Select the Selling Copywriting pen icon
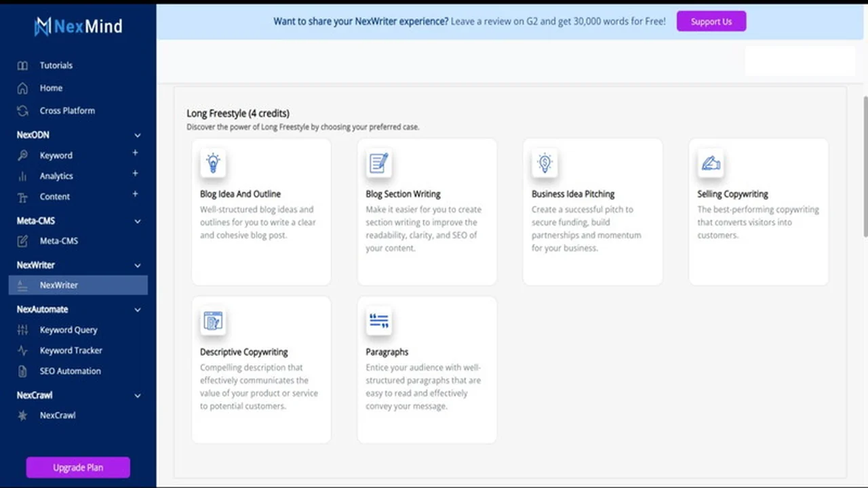The height and width of the screenshot is (488, 868). [x=711, y=163]
